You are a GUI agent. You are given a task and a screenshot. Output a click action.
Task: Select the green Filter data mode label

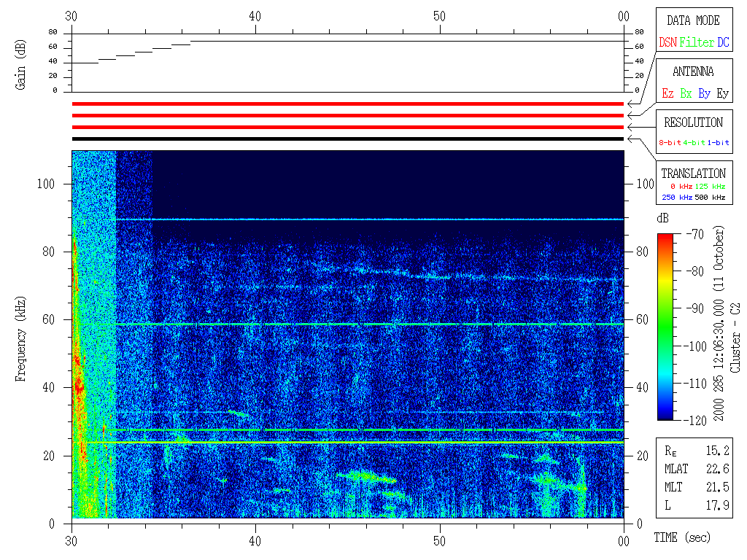click(697, 42)
